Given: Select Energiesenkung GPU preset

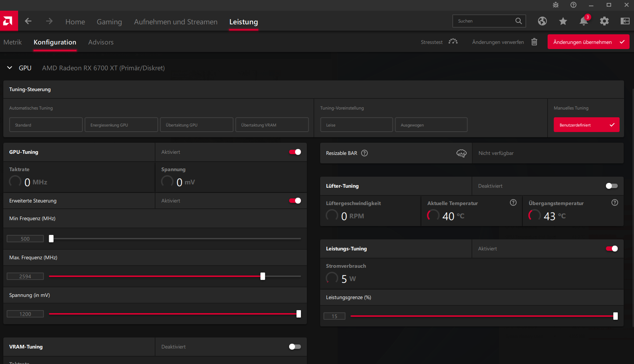Looking at the screenshot, I should coord(121,125).
